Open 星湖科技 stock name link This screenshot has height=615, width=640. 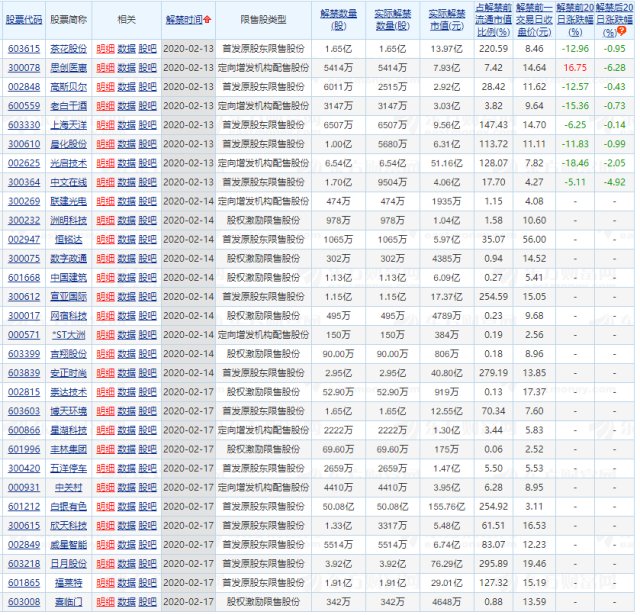[69, 430]
